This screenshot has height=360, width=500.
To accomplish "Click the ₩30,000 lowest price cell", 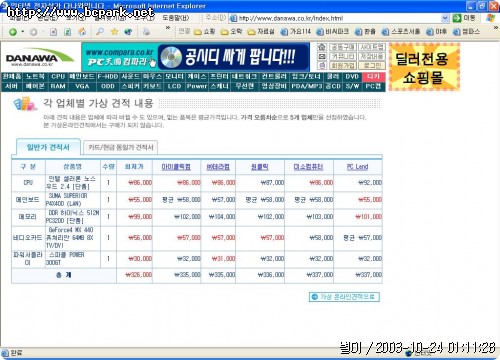I will coord(140,259).
